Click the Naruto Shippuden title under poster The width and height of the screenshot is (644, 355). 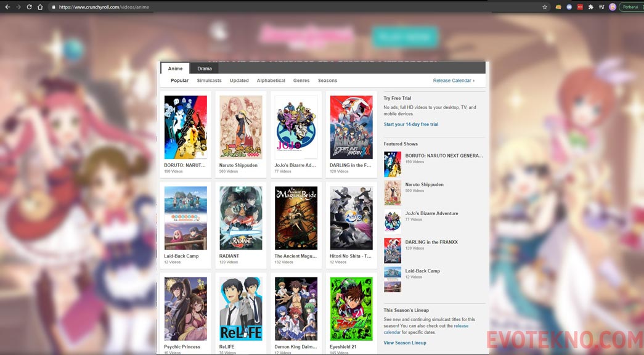238,165
